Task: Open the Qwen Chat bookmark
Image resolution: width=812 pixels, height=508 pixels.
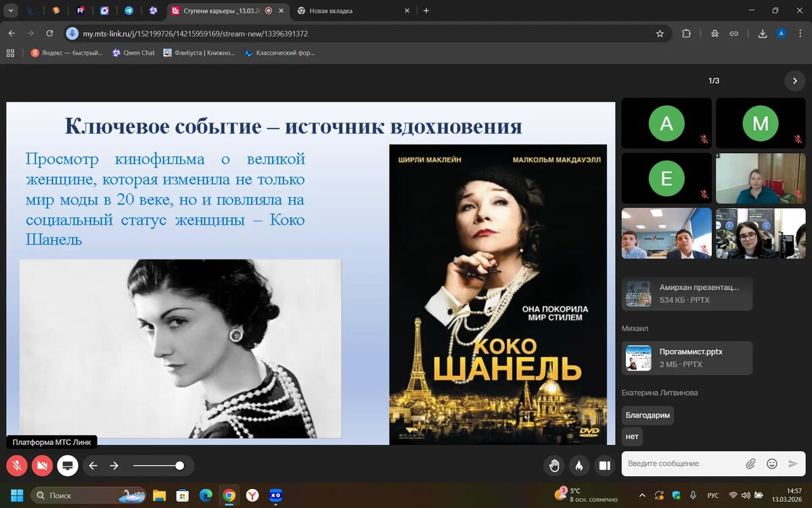Action: 133,53
